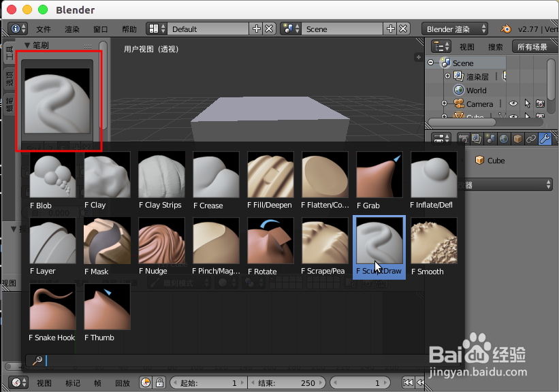559x392 pixels.
Task: Pick the F Crease brush
Action: [x=216, y=180]
